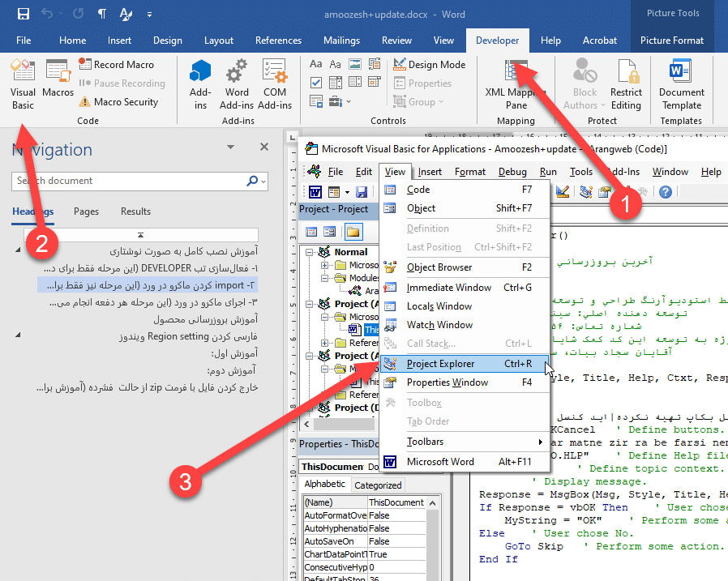Click the Restrict Editing button

click(x=626, y=84)
